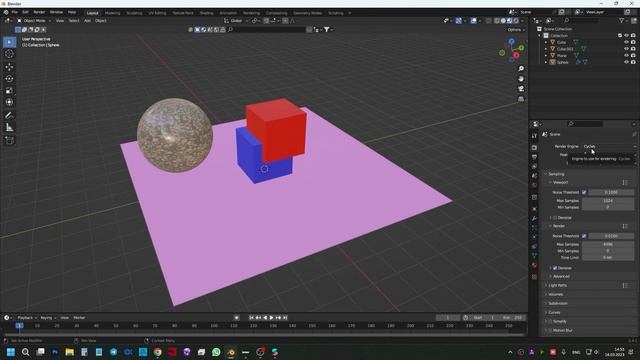
Task: Select the Measure tool in the left toolbar
Action: coord(9,128)
